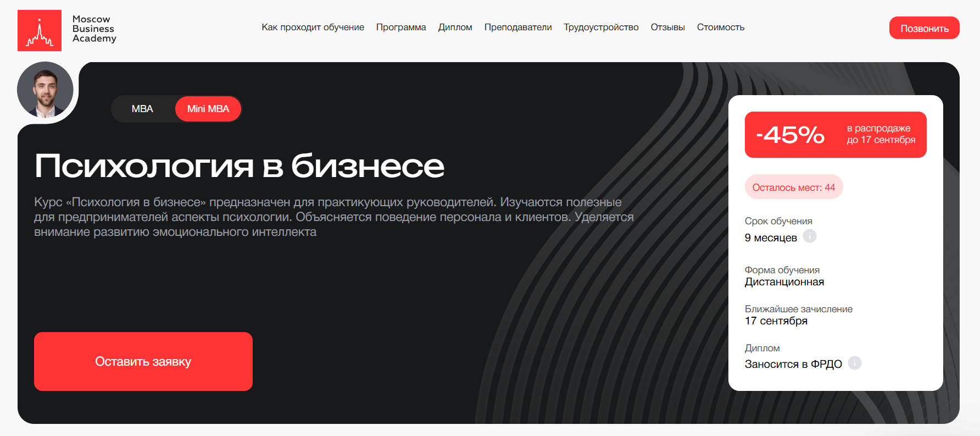Click в распродаже до 17 сентября text
The image size is (980, 436).
pyautogui.click(x=881, y=134)
